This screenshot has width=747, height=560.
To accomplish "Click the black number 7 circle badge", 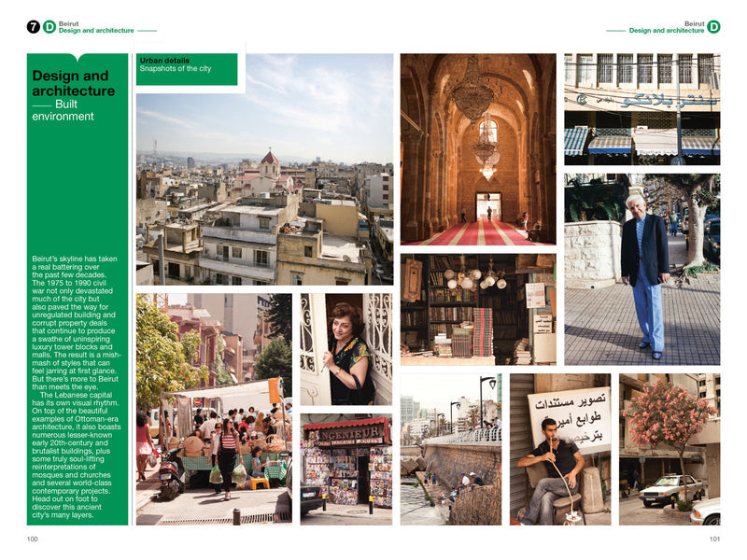I will pyautogui.click(x=34, y=27).
